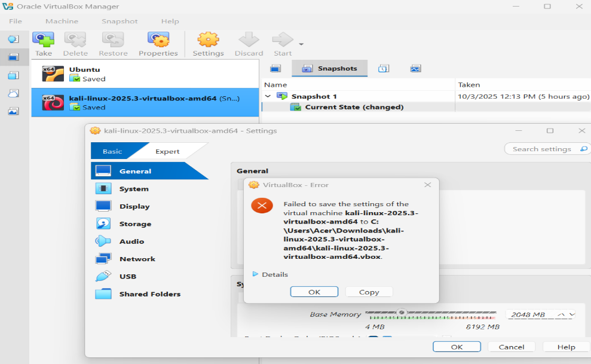Open the Network settings section
591x364 pixels.
(137, 259)
